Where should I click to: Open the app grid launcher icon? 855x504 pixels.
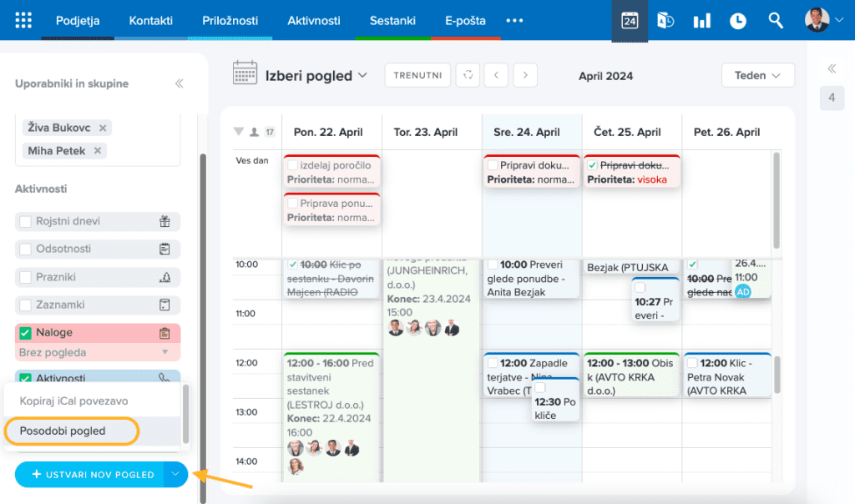pyautogui.click(x=24, y=21)
